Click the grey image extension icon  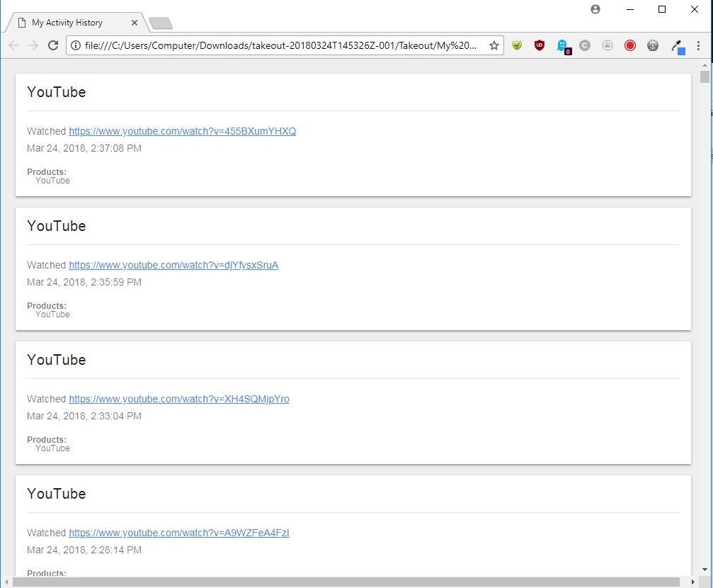tap(608, 45)
